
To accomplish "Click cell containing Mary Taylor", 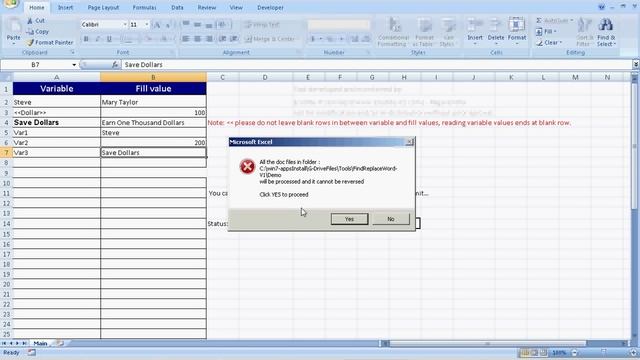I will 153,102.
